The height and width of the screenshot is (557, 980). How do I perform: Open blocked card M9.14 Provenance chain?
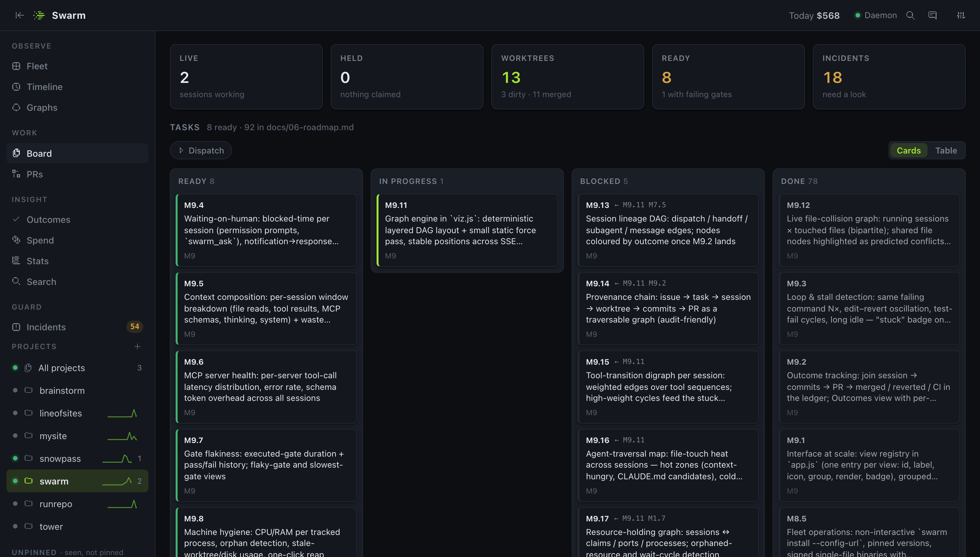[668, 309]
